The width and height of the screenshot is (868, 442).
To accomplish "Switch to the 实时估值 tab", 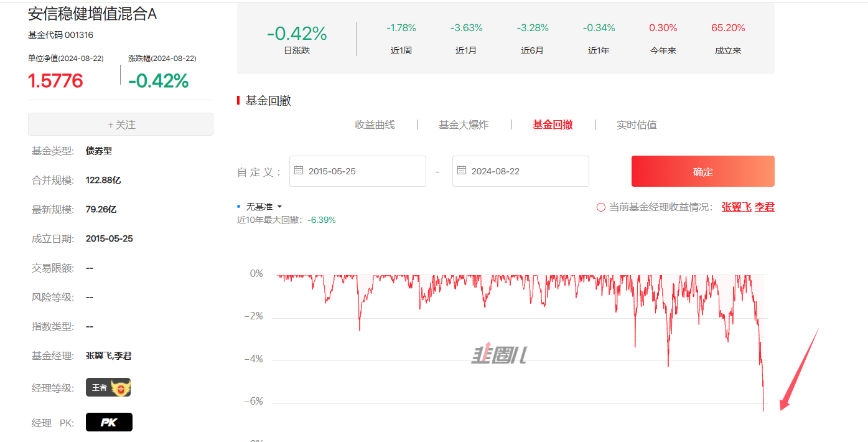I will [637, 125].
